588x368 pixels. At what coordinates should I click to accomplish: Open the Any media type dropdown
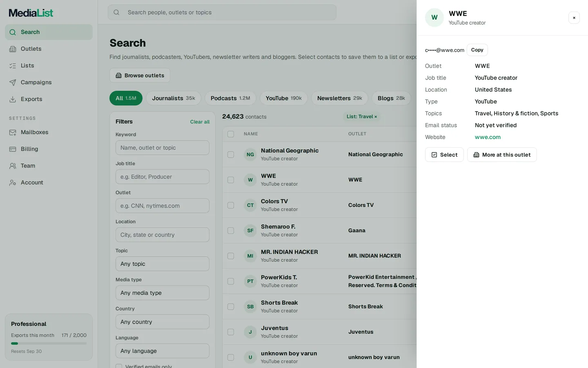(x=163, y=293)
